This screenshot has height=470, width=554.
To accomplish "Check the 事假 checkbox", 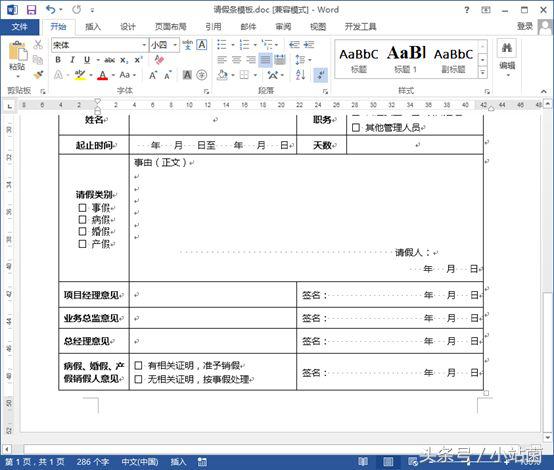I will (82, 207).
